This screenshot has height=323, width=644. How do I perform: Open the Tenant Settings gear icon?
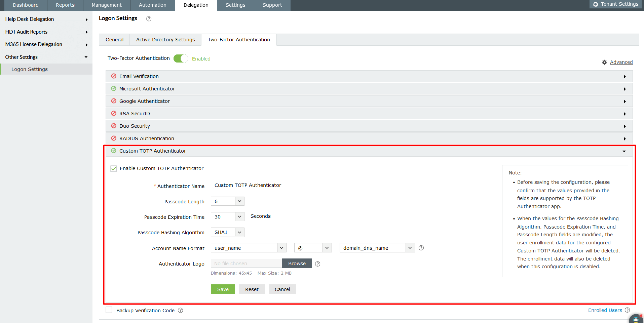(595, 4)
